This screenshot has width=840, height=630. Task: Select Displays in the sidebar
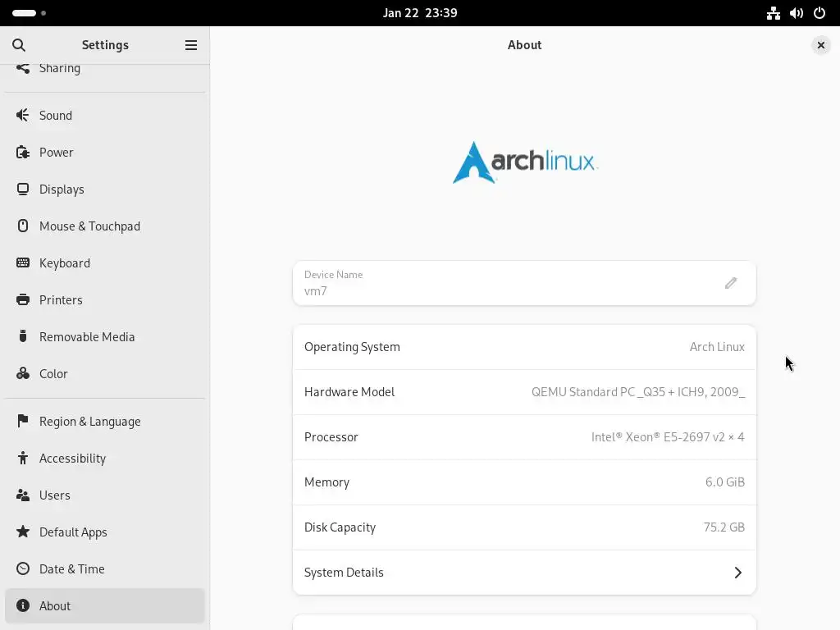[105, 189]
